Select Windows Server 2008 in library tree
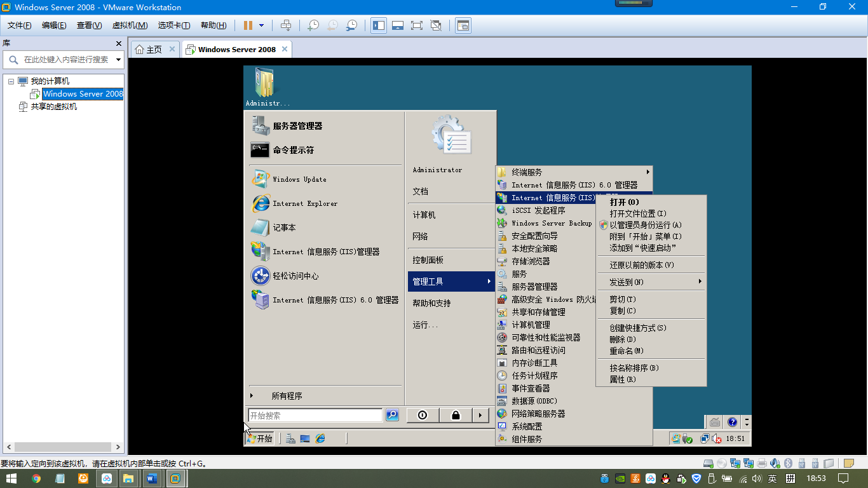Image resolution: width=868 pixels, height=488 pixels. click(x=83, y=94)
